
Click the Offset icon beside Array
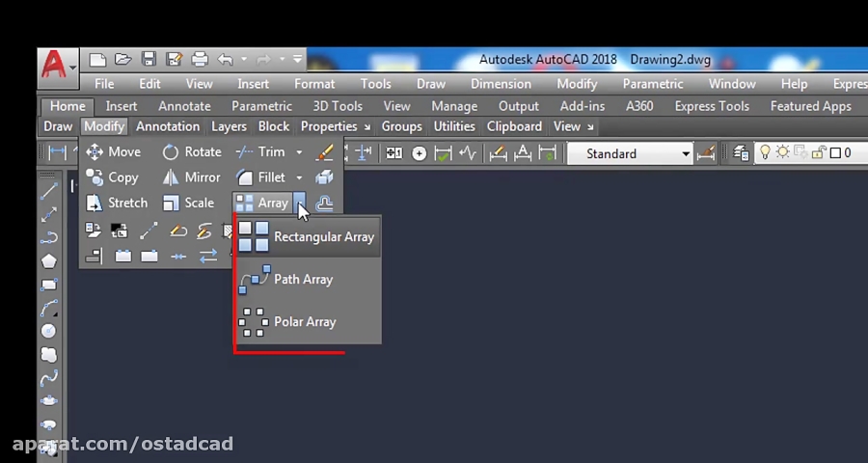point(324,204)
